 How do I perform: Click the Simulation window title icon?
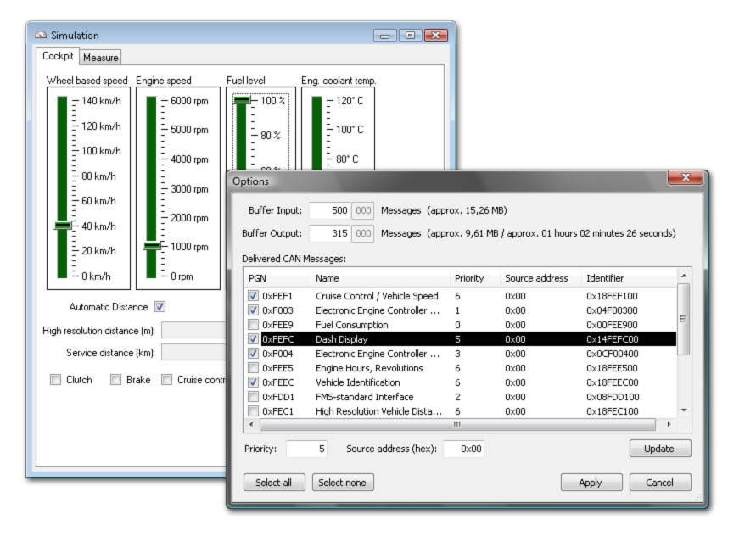(41, 36)
